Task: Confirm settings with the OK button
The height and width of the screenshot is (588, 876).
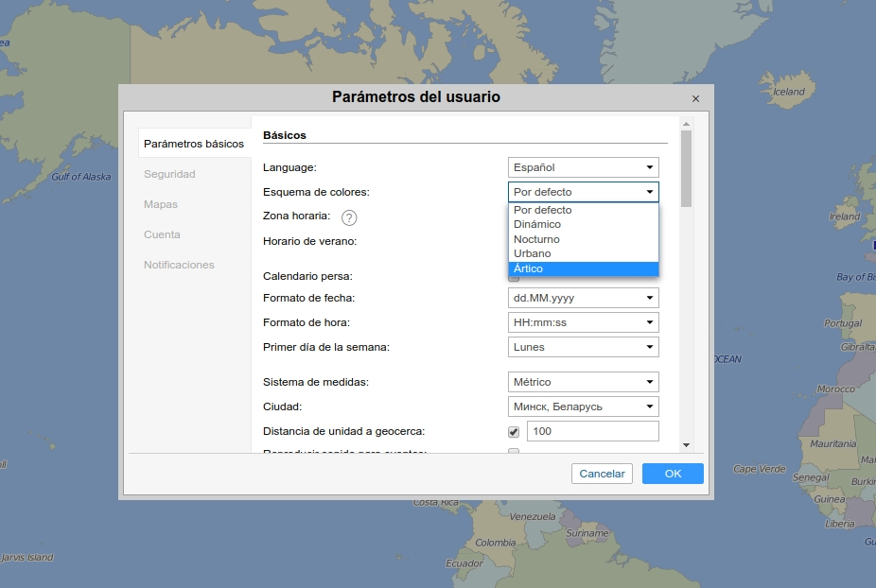Action: [x=673, y=474]
